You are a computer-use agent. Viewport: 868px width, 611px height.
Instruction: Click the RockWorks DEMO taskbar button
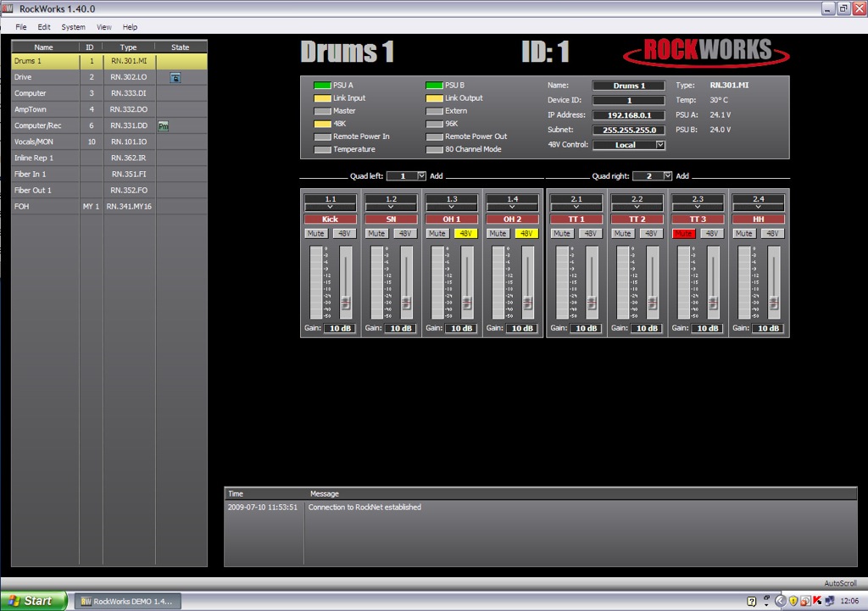(127, 601)
